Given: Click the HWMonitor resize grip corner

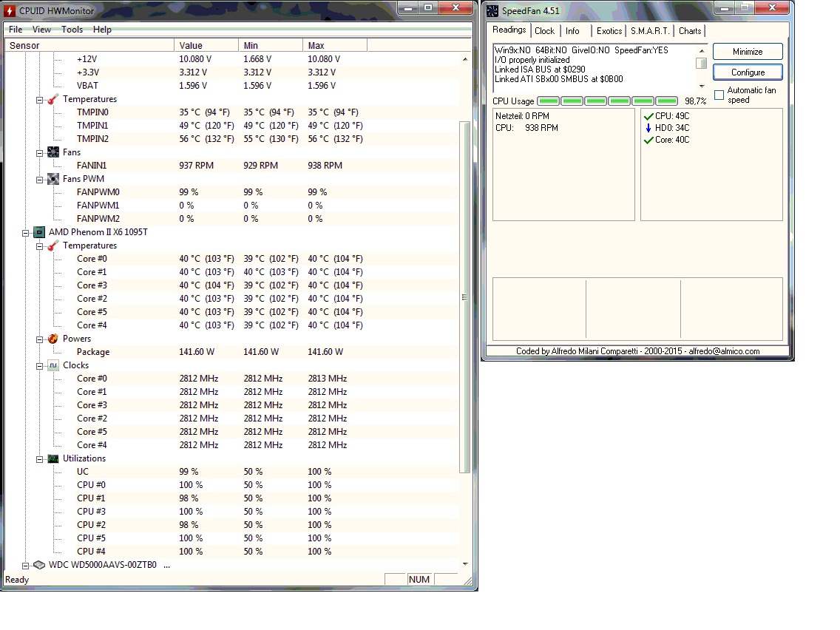Looking at the screenshot, I should (468, 580).
